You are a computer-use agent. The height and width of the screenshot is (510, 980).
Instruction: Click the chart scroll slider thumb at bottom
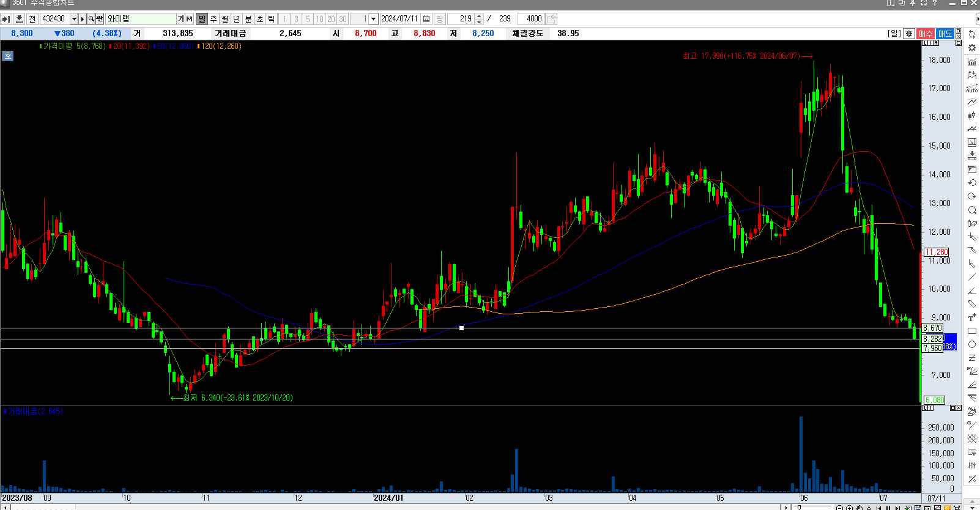[x=799, y=508]
